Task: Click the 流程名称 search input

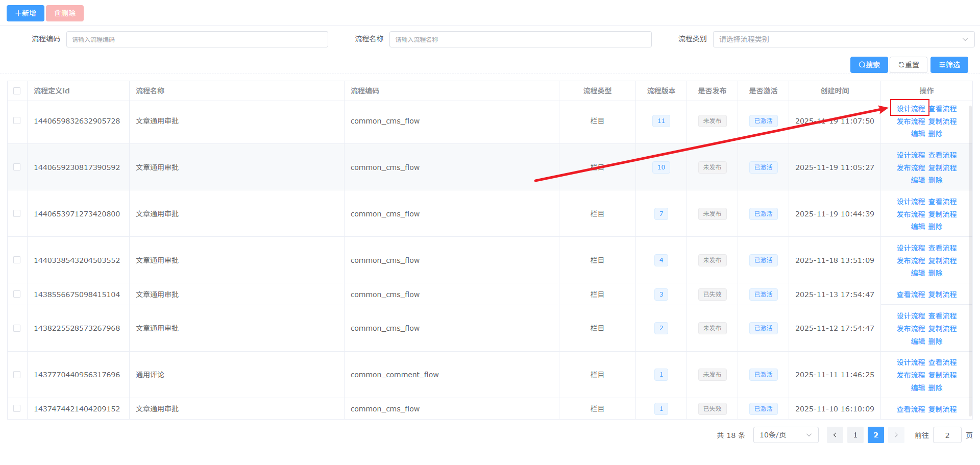Action: click(520, 39)
